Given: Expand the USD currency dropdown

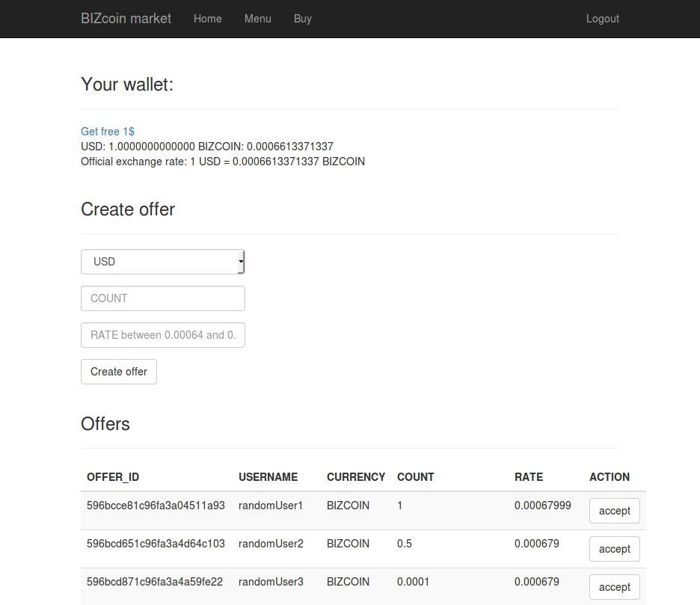Looking at the screenshot, I should [162, 262].
